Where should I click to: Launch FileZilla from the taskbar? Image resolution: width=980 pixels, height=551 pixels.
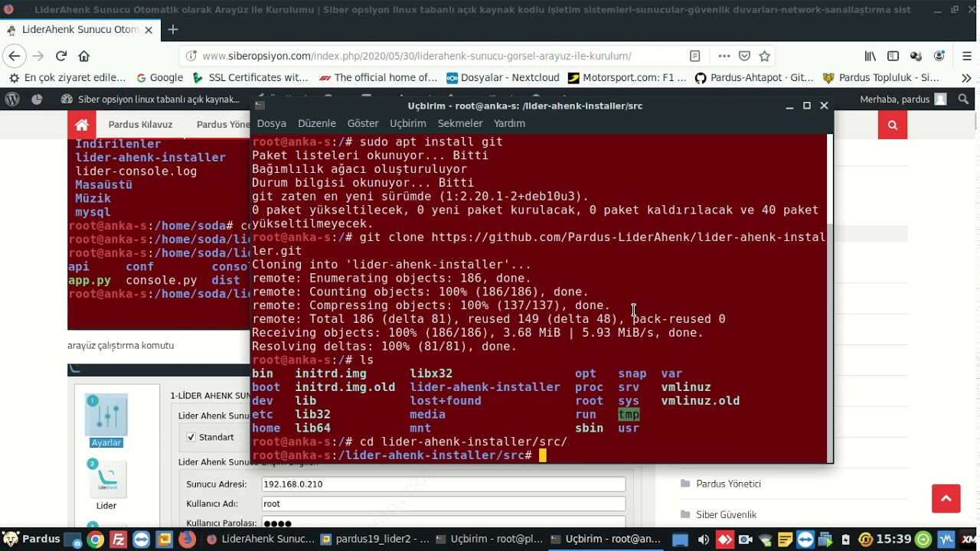click(x=118, y=540)
